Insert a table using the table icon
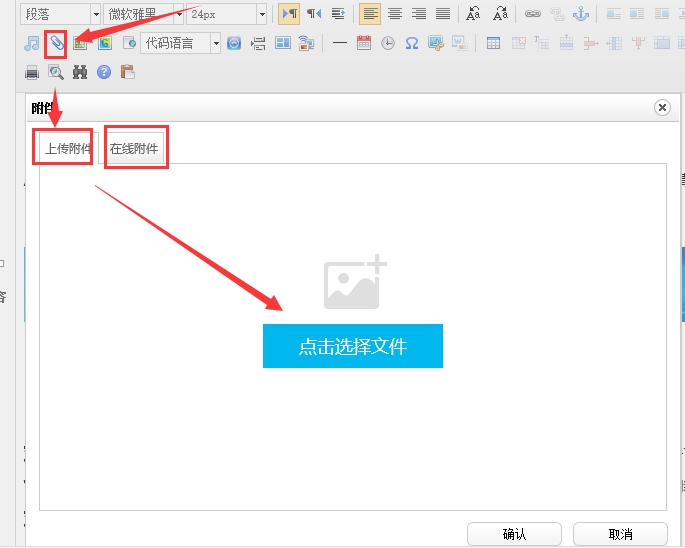685x548 pixels. click(493, 44)
